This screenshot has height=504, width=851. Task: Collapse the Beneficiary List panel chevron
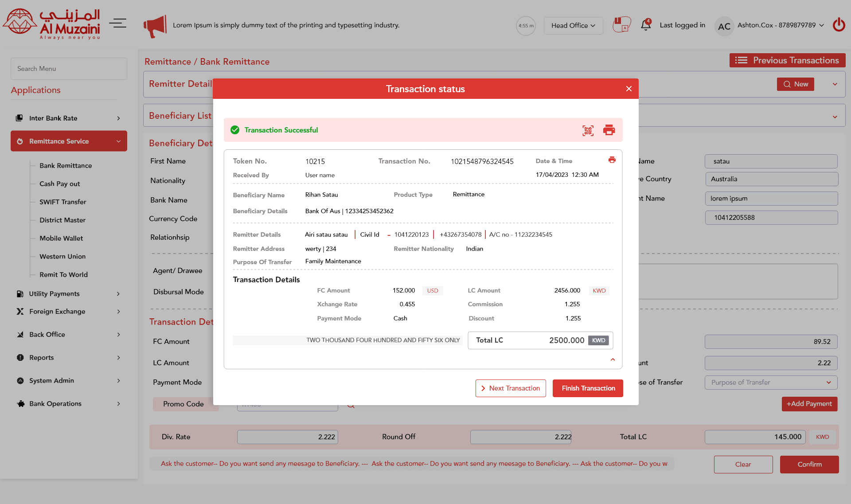tap(835, 117)
